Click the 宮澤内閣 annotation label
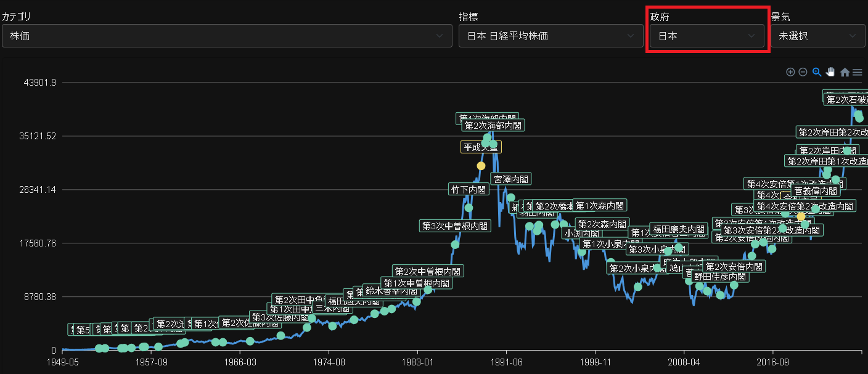Image resolution: width=868 pixels, height=374 pixels. click(x=511, y=179)
